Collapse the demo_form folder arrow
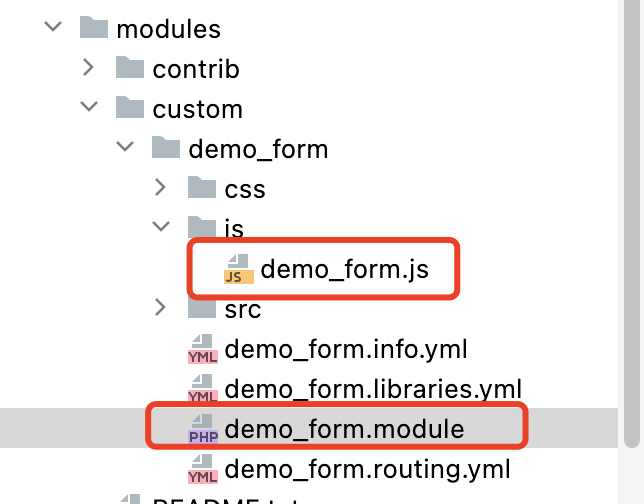 [x=124, y=148]
